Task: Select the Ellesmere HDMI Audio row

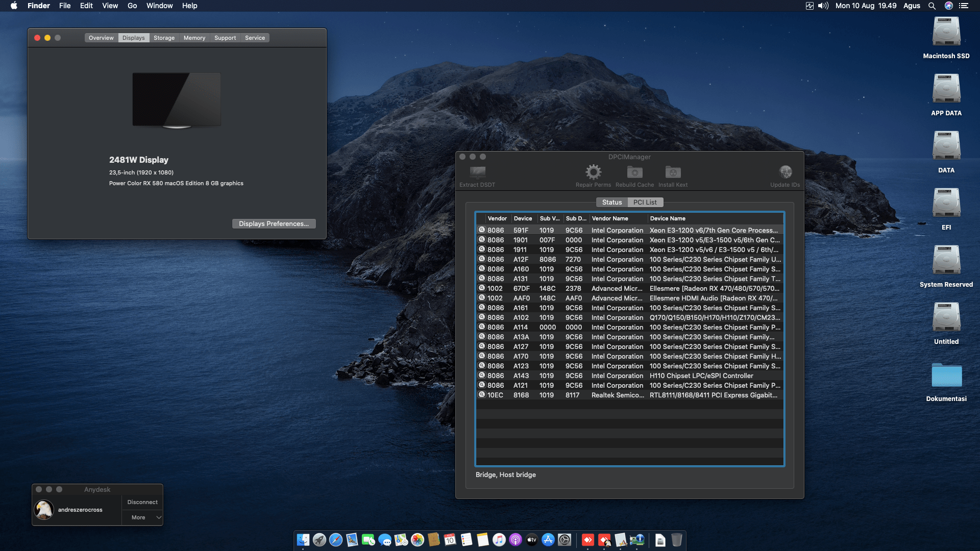Action: point(630,298)
